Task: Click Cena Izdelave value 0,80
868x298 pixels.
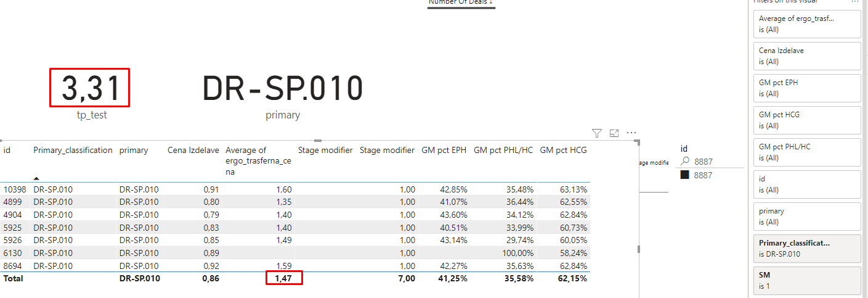Action: pyautogui.click(x=211, y=202)
